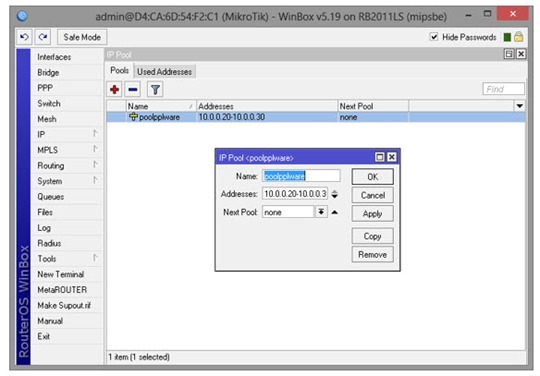This screenshot has height=376, width=540.
Task: Click the Redo arrow icon
Action: click(x=43, y=37)
